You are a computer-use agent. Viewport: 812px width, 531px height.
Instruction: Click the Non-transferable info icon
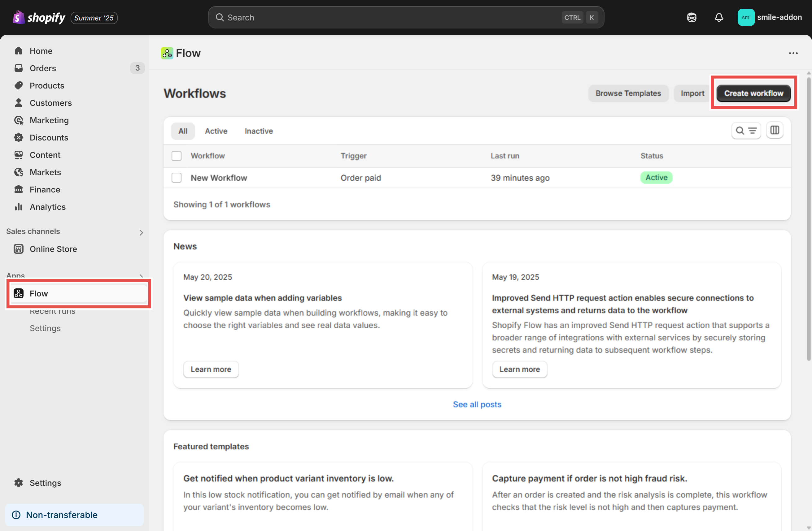point(16,515)
